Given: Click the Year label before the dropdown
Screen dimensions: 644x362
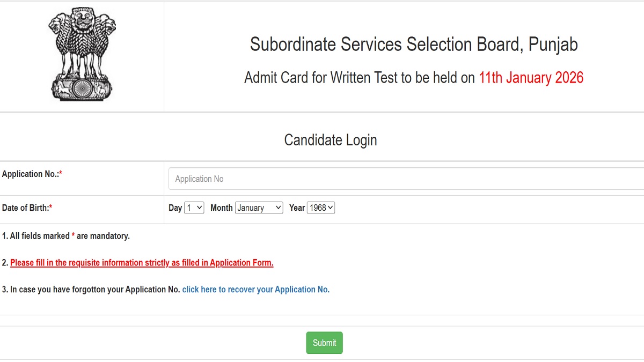Looking at the screenshot, I should pyautogui.click(x=296, y=208).
